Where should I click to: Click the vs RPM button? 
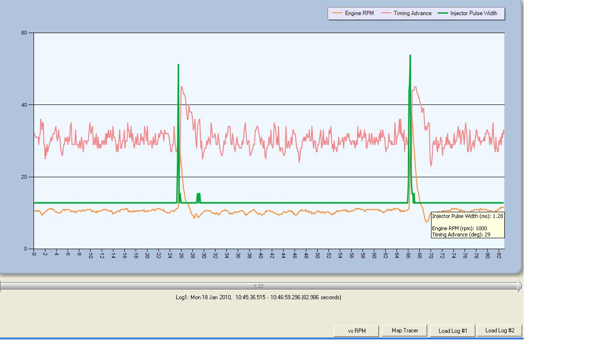(356, 330)
